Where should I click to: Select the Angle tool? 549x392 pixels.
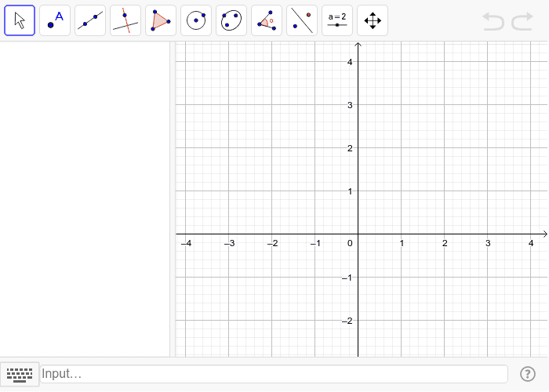tap(267, 20)
